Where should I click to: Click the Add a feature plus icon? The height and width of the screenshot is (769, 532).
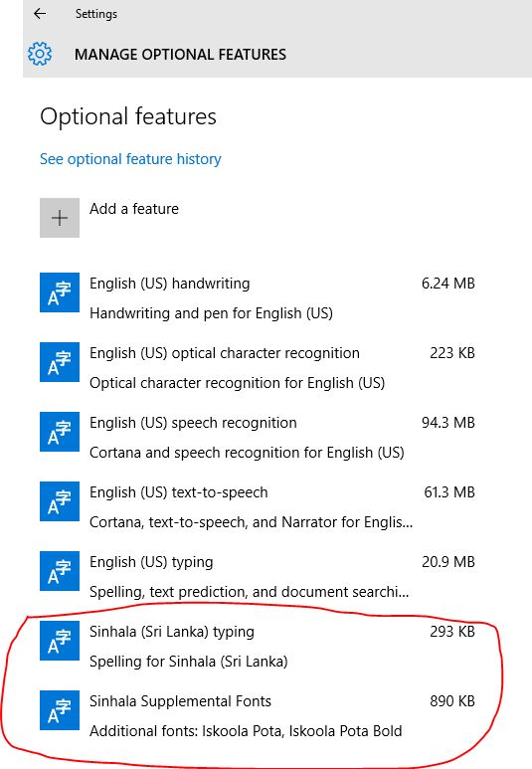(60, 218)
